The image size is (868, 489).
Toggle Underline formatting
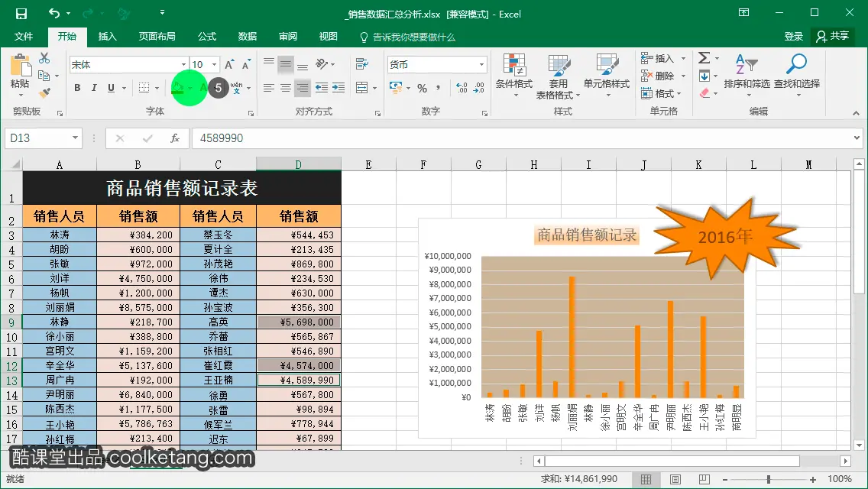pyautogui.click(x=111, y=88)
